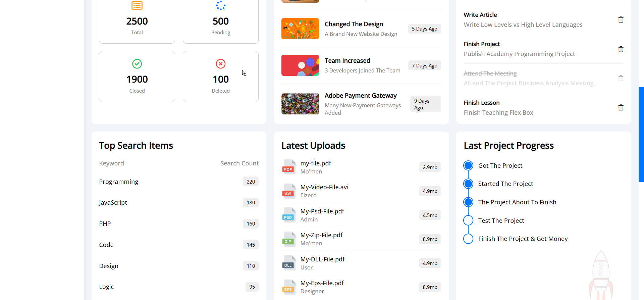Click the ZIP file icon
The image size is (644, 300).
point(288,239)
